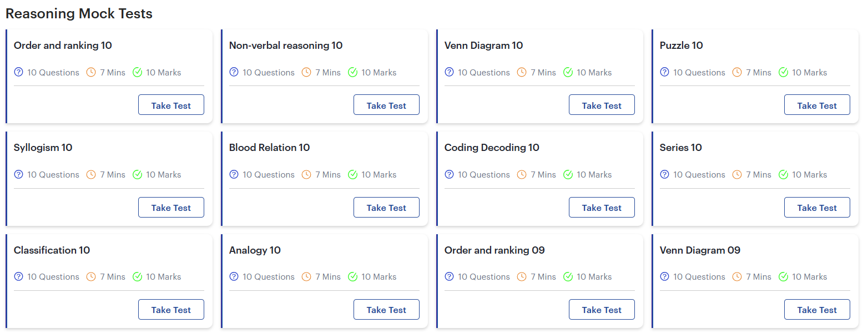The image size is (868, 333).
Task: Take the Puzzle 10 test
Action: pos(817,104)
